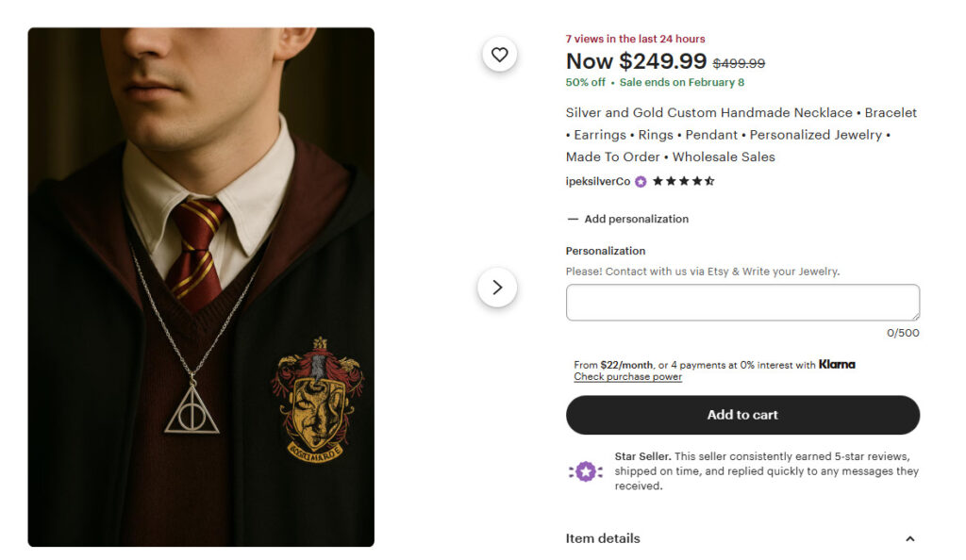Open reviews via the star rating
Image resolution: width=966 pixels, height=560 pixels.
[683, 181]
